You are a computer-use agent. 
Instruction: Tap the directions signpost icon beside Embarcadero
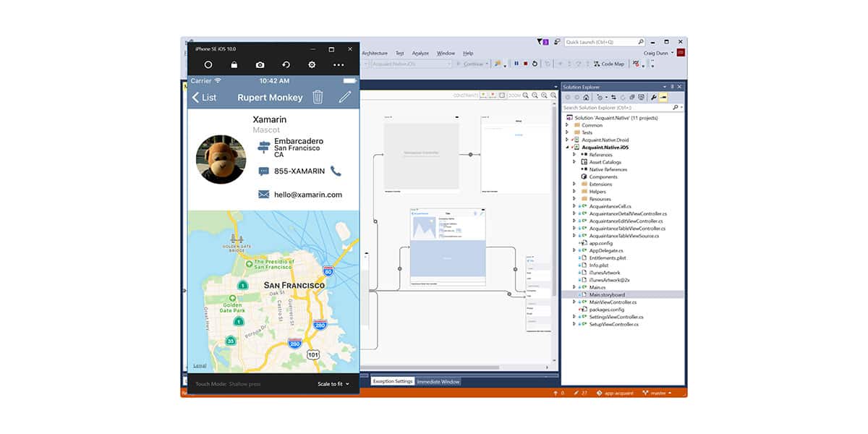[x=264, y=148]
